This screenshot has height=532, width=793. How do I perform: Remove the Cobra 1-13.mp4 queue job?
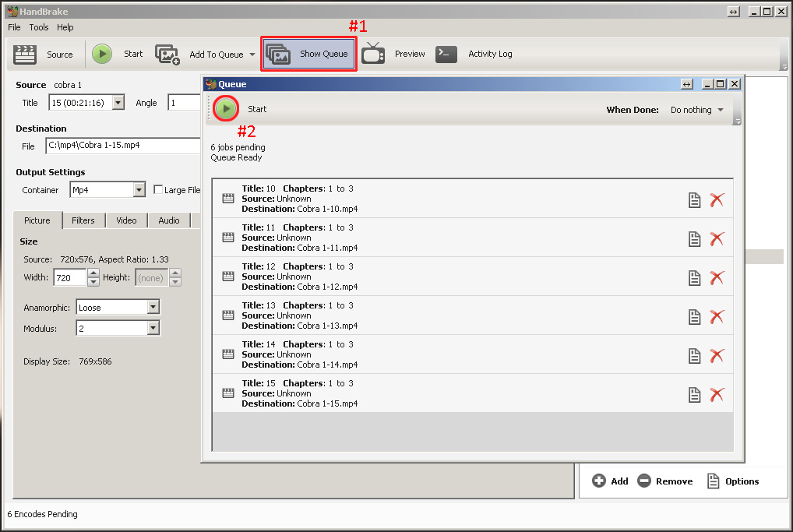coord(717,317)
